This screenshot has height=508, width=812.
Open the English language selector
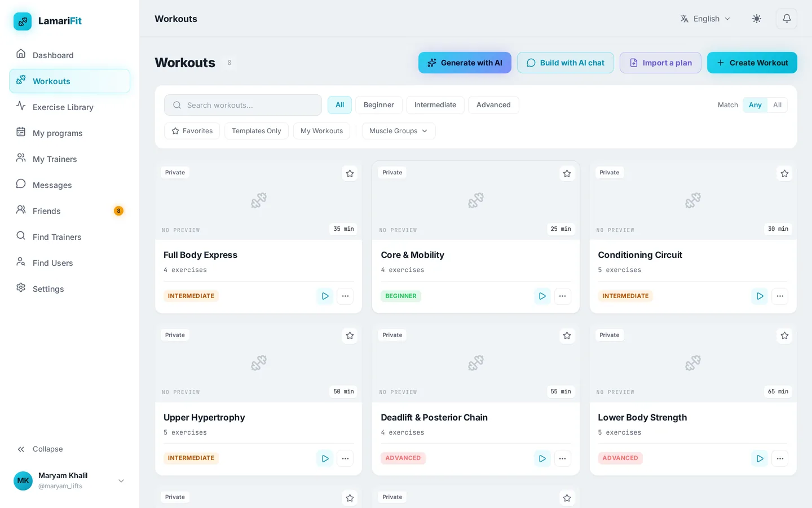pos(705,19)
